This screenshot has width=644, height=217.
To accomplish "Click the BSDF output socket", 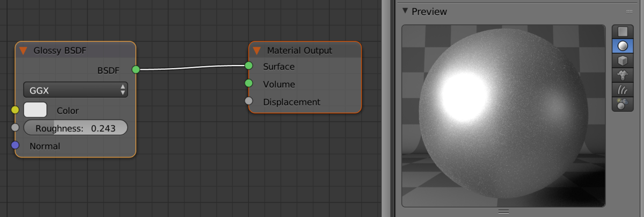I will click(x=136, y=69).
